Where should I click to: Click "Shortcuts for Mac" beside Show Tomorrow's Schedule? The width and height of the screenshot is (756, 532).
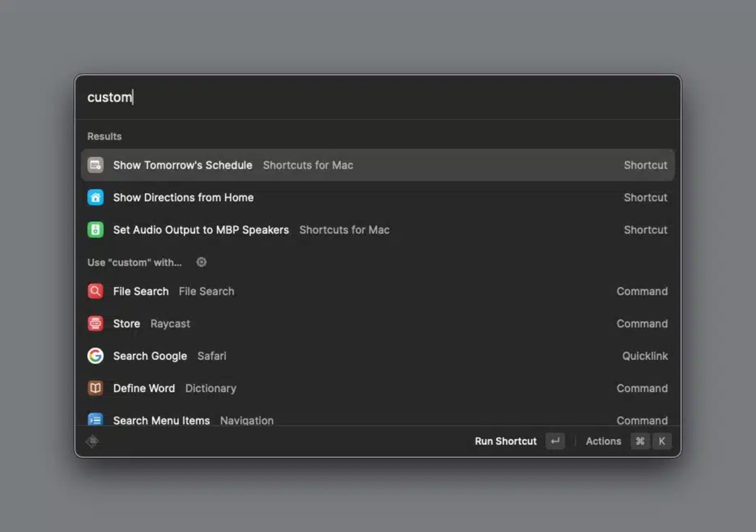(308, 165)
